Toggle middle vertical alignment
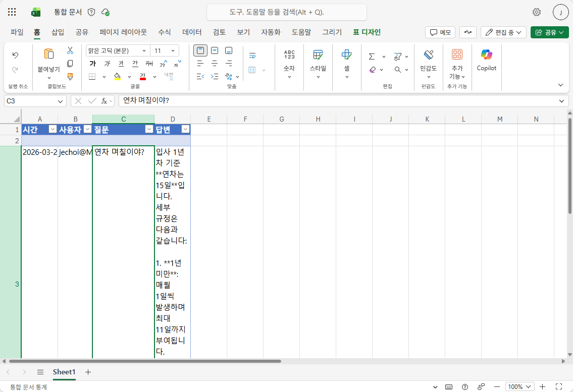 pos(215,50)
